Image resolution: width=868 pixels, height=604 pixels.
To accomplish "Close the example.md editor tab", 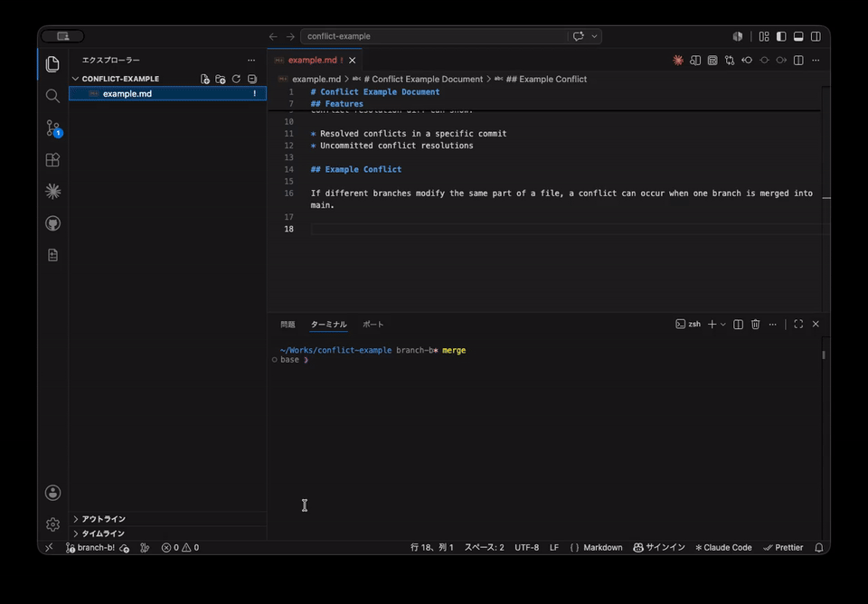I will click(352, 61).
